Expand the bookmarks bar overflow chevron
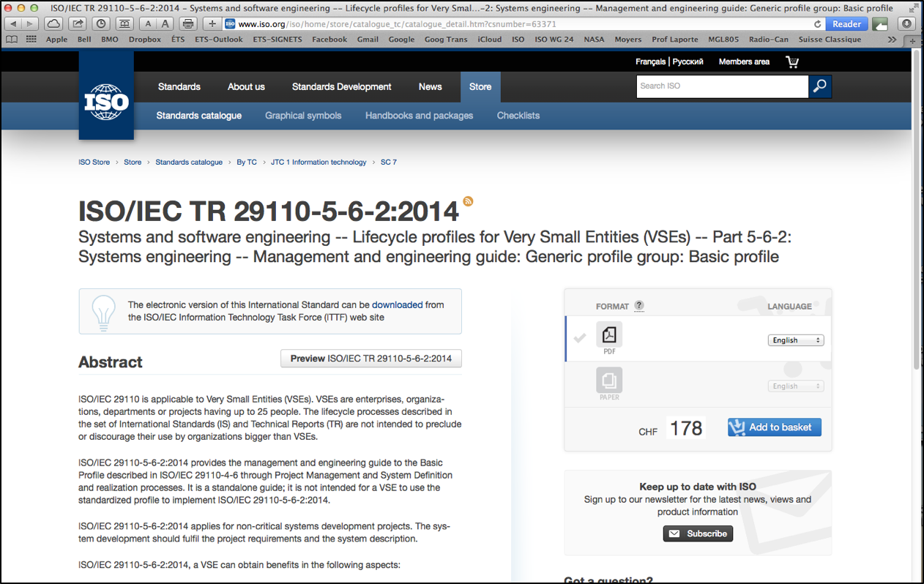This screenshot has height=584, width=924. coord(892,40)
